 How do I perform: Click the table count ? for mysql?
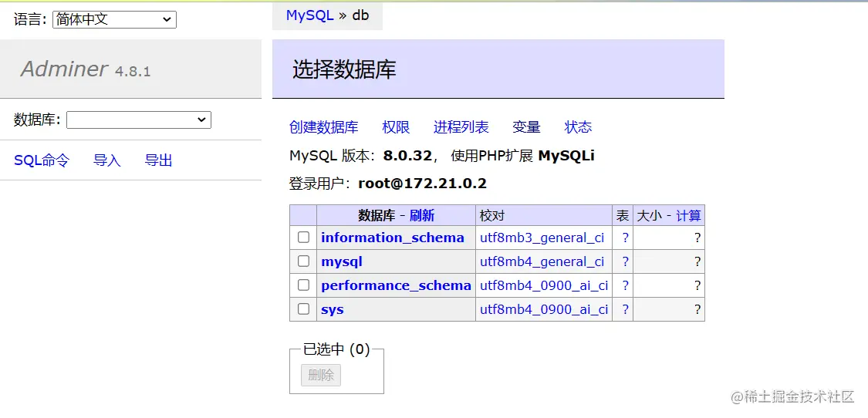click(626, 262)
